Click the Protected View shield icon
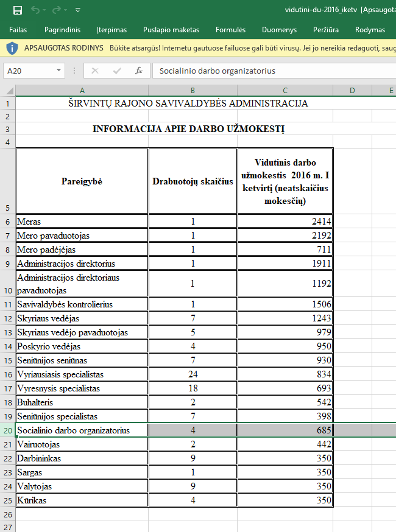The image size is (396, 532). [x=13, y=47]
